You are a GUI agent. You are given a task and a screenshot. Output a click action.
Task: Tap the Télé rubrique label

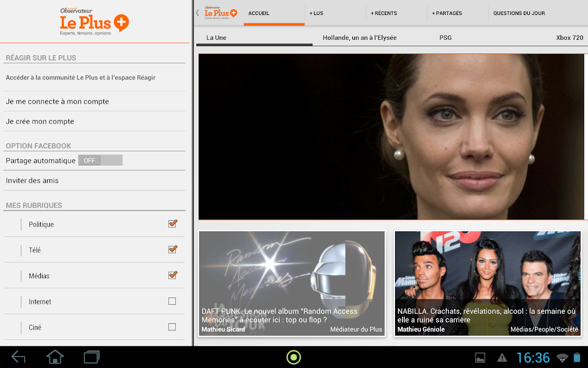pos(34,250)
